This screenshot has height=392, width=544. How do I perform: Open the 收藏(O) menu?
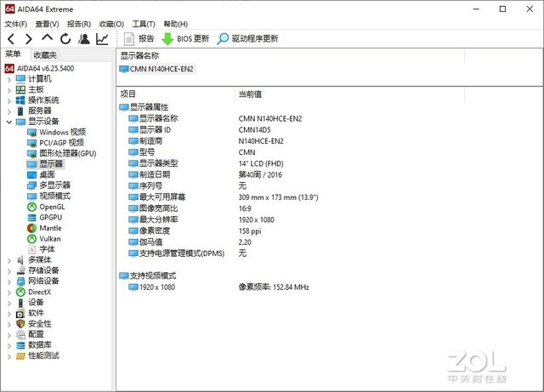pos(111,24)
